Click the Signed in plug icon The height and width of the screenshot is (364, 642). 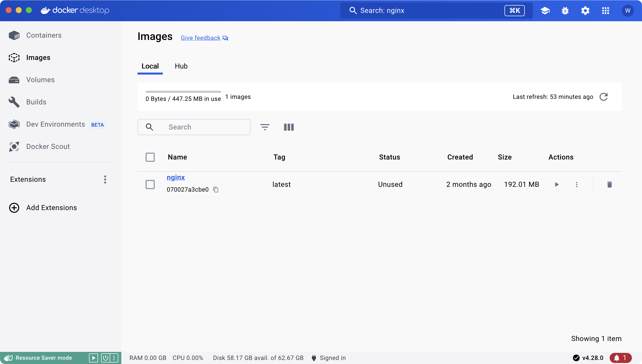click(314, 358)
